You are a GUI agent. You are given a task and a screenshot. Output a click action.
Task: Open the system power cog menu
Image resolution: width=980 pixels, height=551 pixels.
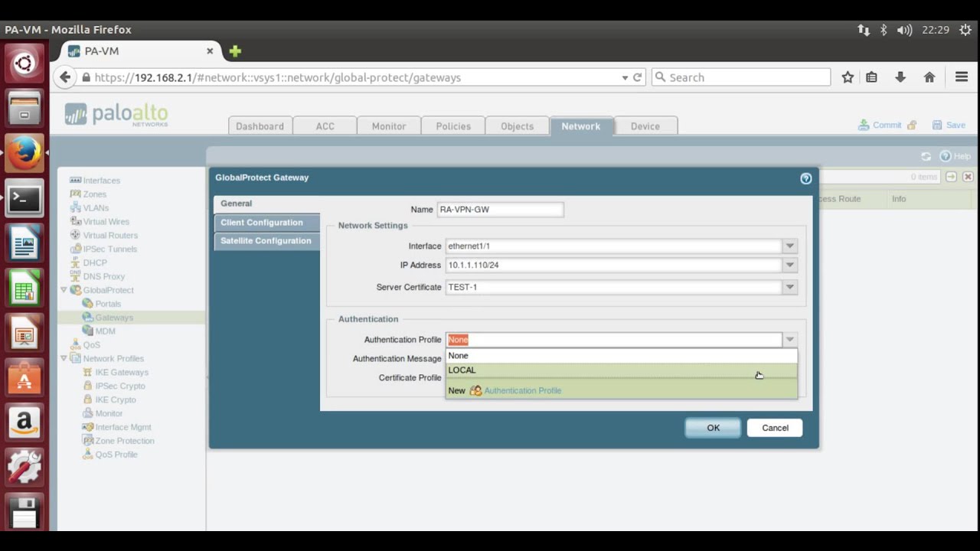[x=965, y=30]
